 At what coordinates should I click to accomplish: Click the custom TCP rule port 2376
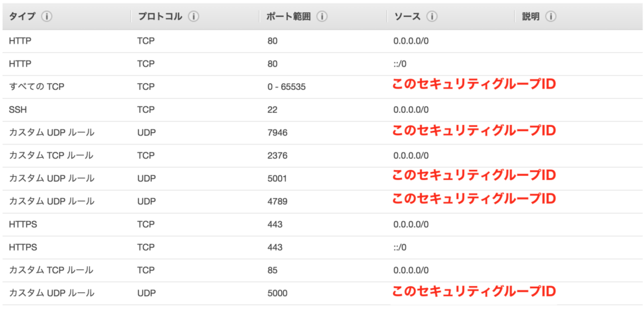(322, 156)
